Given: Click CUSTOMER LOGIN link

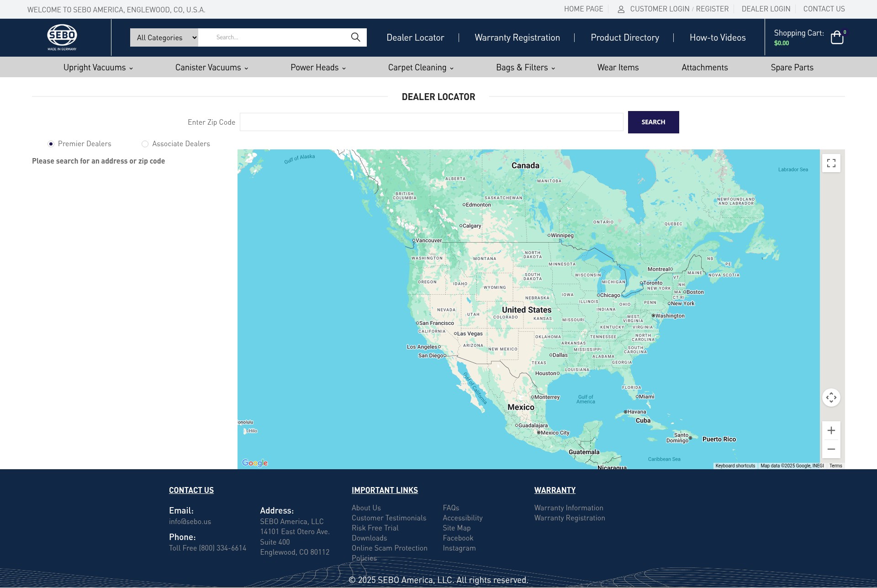Looking at the screenshot, I should point(660,9).
